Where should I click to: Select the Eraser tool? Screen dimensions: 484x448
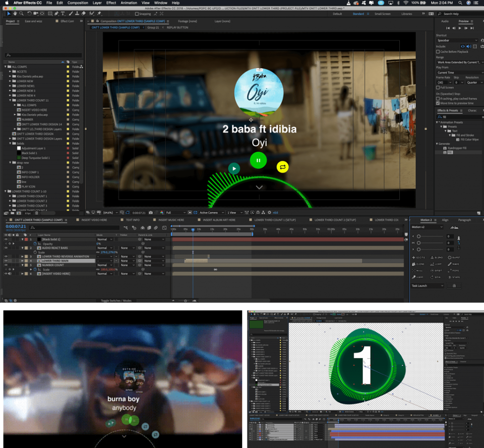83,14
